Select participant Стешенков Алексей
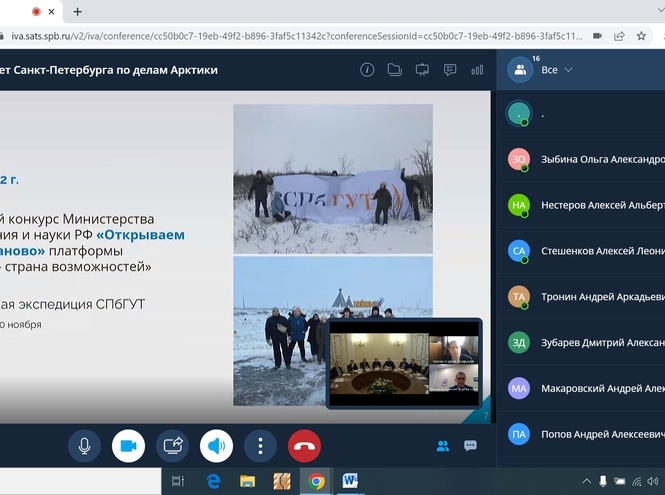The width and height of the screenshot is (665, 495). click(581, 251)
